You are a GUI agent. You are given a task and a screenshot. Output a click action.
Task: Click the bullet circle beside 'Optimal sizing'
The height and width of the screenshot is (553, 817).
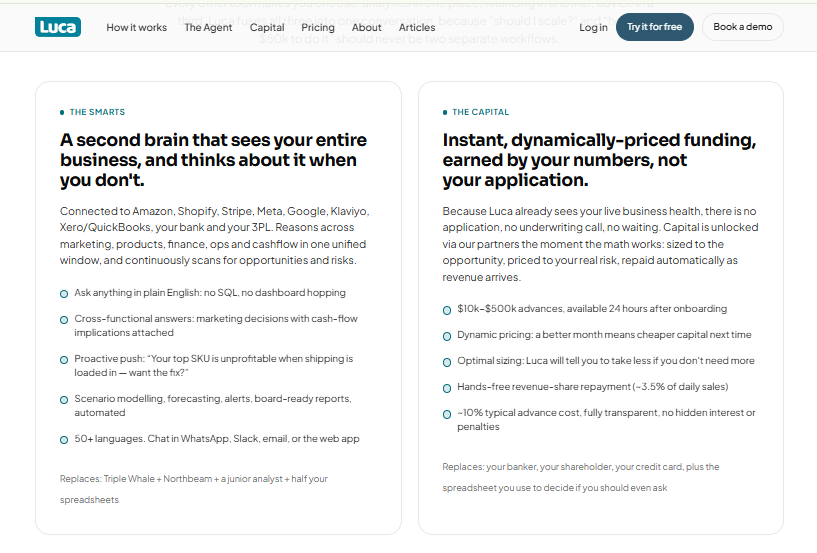[x=447, y=362]
